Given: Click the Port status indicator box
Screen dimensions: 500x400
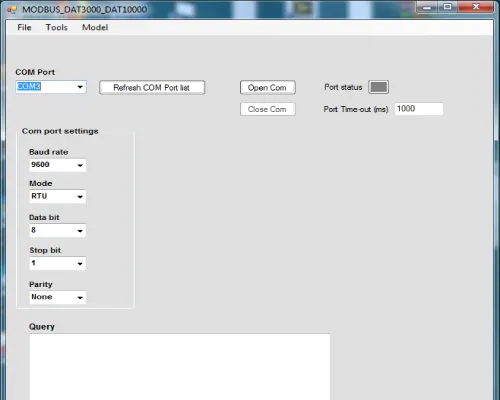Looking at the screenshot, I should click(379, 87).
